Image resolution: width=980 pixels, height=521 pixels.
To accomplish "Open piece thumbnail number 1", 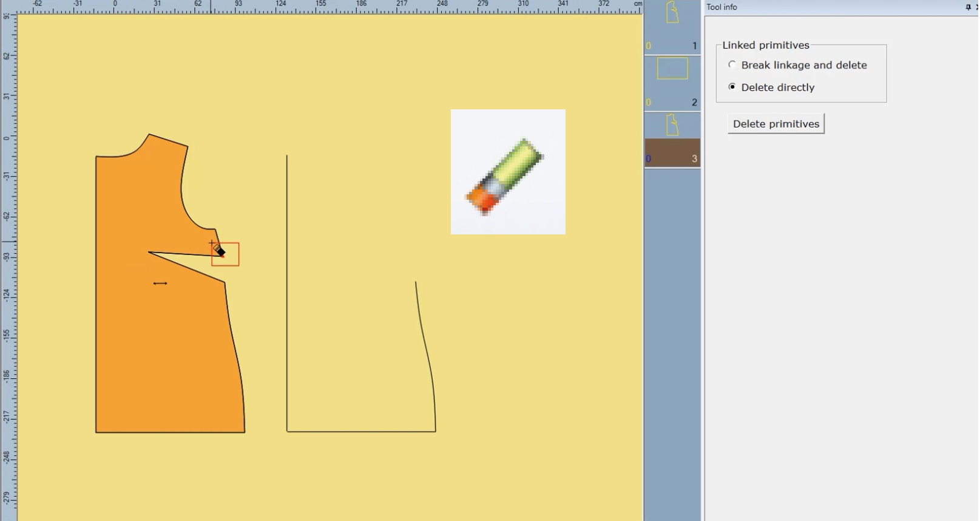I will coord(672,27).
